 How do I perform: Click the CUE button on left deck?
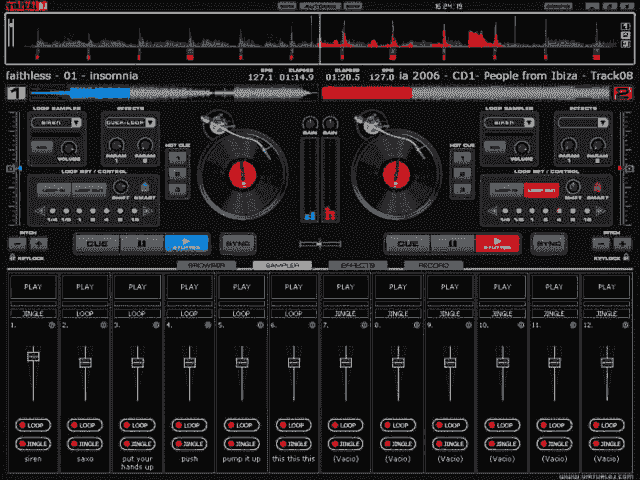pos(98,244)
